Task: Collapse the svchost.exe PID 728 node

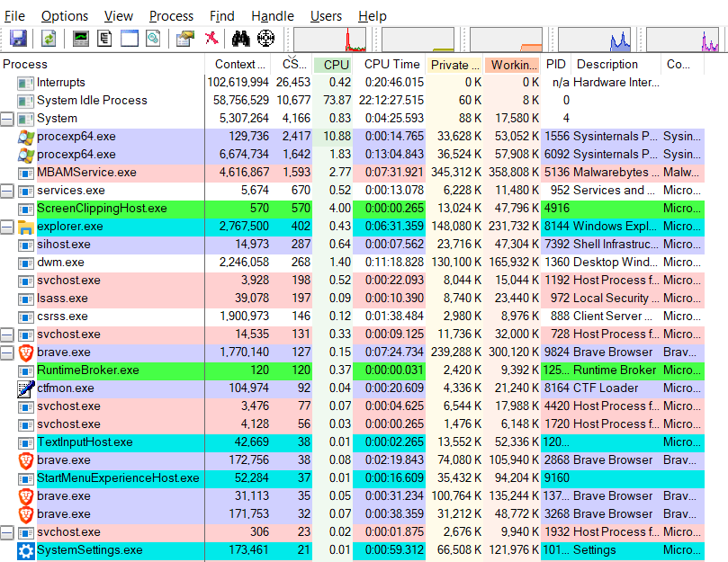Action: point(7,335)
